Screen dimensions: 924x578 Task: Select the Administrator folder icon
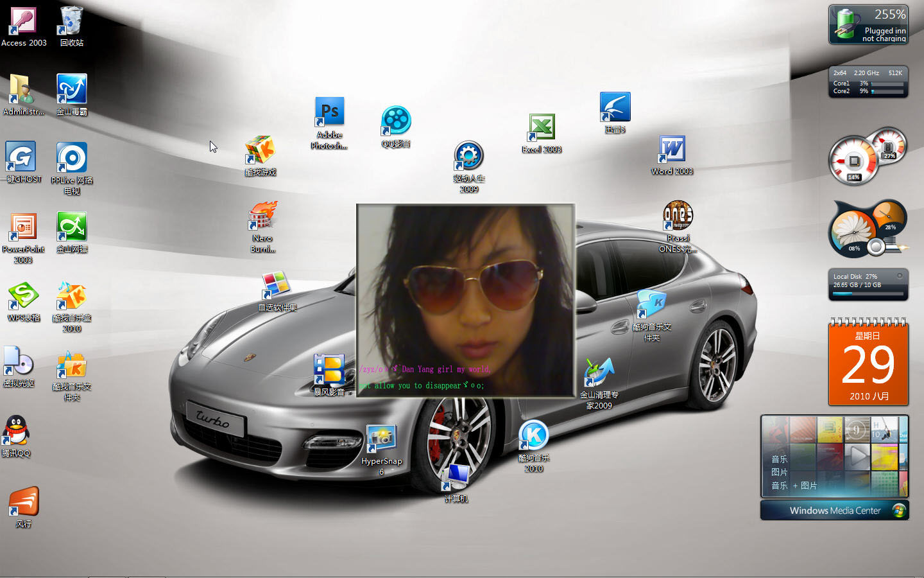tap(23, 94)
